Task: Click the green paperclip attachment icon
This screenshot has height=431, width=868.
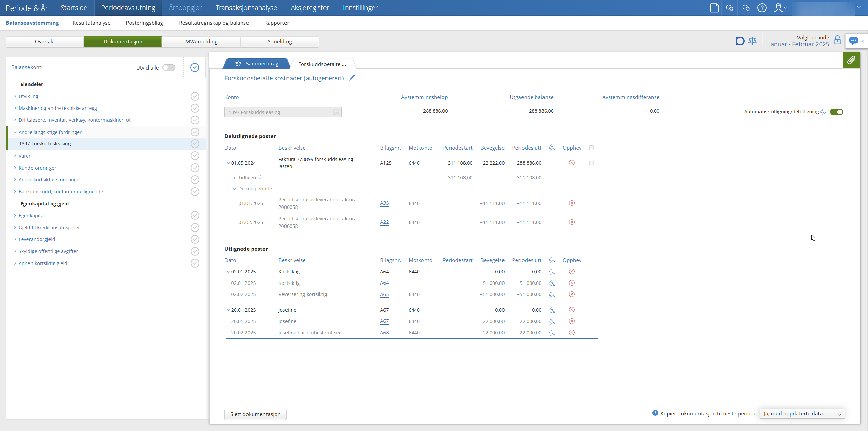Action: click(x=851, y=60)
